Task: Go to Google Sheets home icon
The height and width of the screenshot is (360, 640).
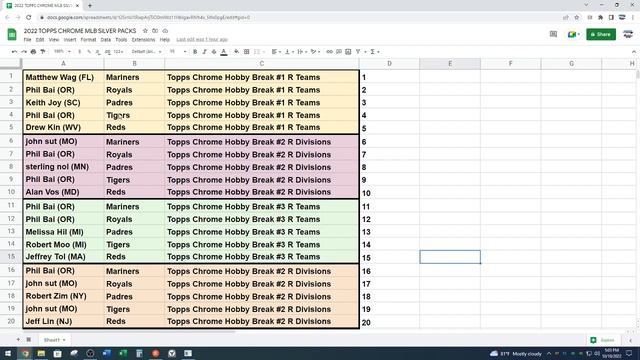Action: click(12, 34)
